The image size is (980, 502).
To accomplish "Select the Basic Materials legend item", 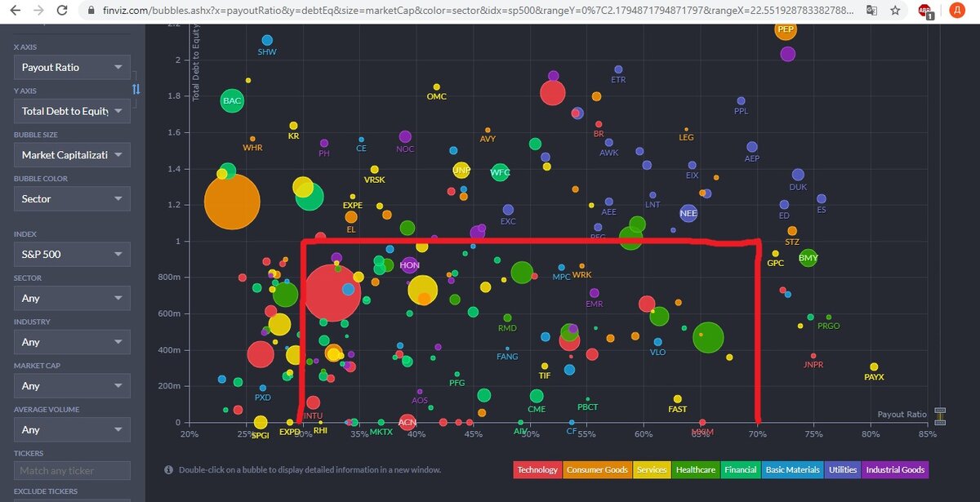I will coord(791,469).
